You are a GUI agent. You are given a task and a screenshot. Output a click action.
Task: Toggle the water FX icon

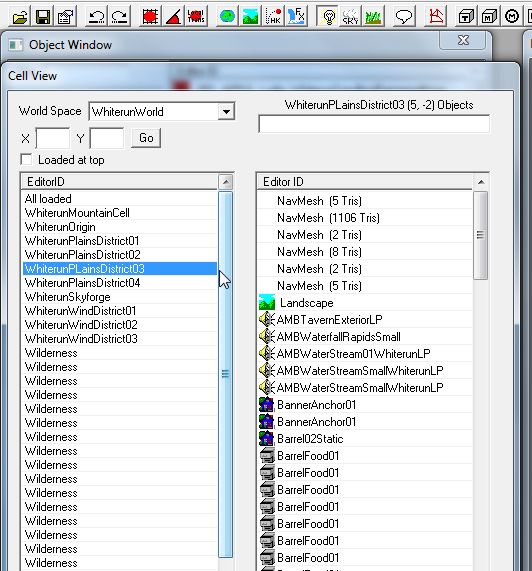(x=296, y=16)
